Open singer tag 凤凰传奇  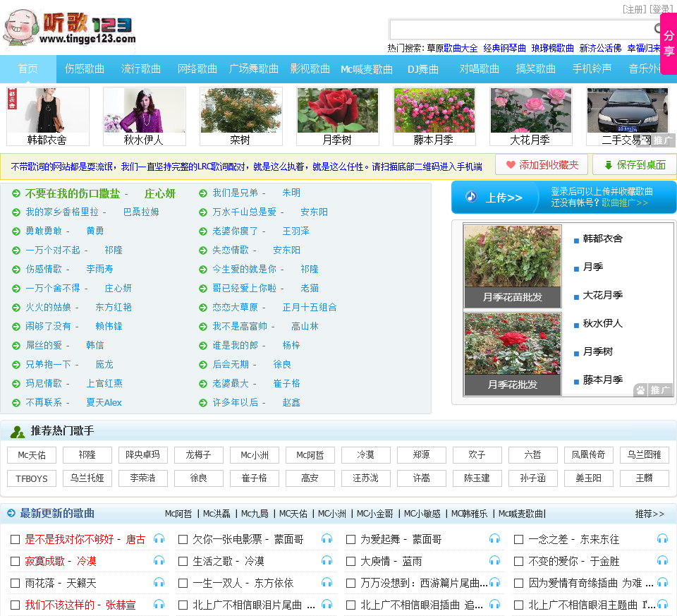tap(588, 455)
